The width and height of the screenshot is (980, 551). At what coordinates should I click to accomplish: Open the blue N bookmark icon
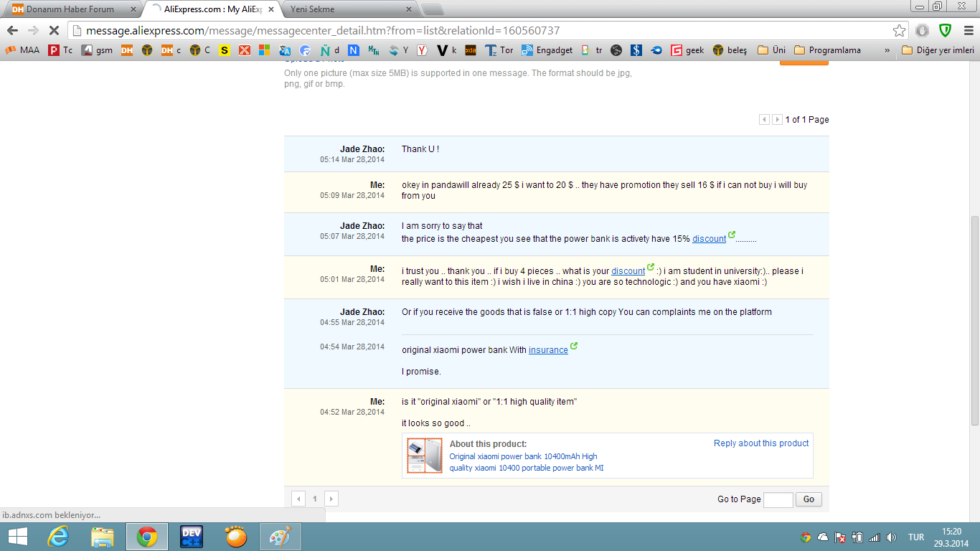point(353,50)
